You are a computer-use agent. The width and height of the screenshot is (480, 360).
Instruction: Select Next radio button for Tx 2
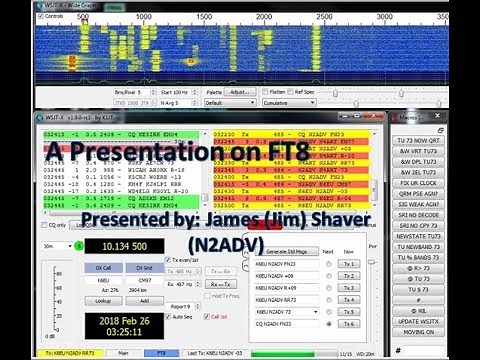pos(329,276)
